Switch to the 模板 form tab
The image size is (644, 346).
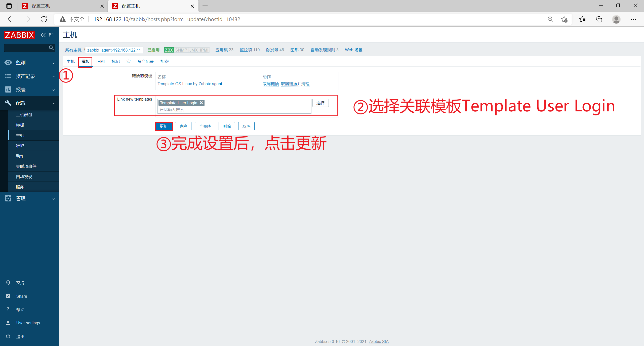click(86, 61)
